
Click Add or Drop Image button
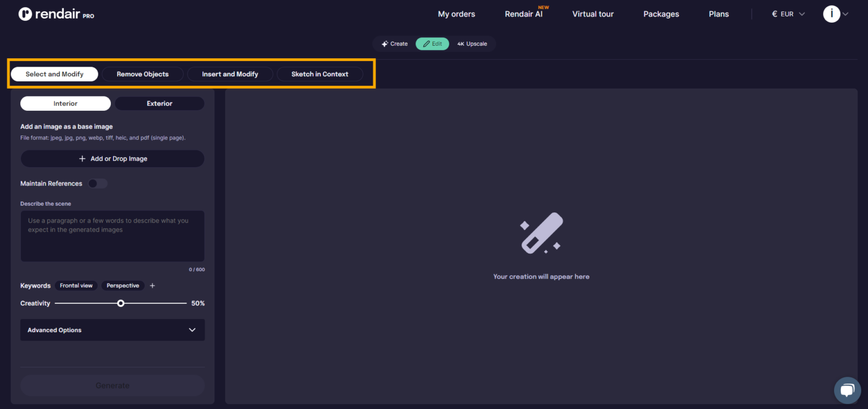[x=112, y=159]
